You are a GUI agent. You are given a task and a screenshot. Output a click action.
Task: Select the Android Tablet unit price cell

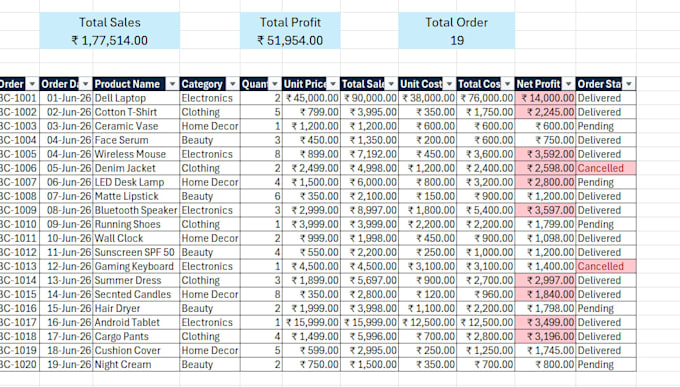pos(311,322)
